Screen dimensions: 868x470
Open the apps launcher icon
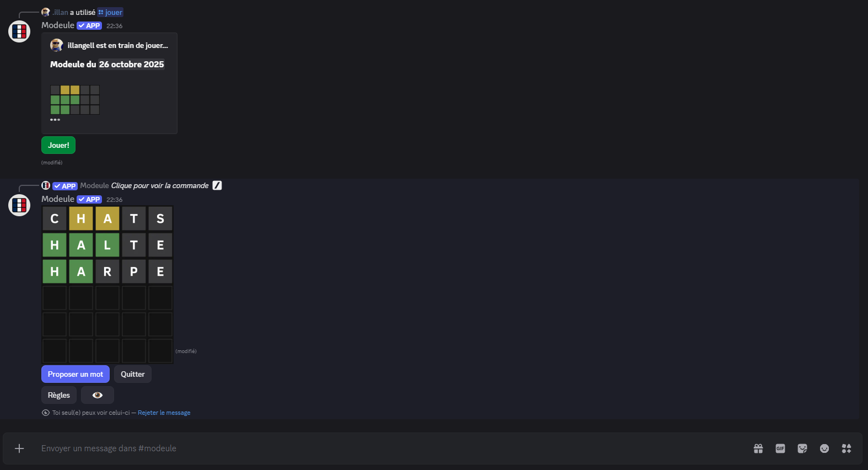coord(847,448)
